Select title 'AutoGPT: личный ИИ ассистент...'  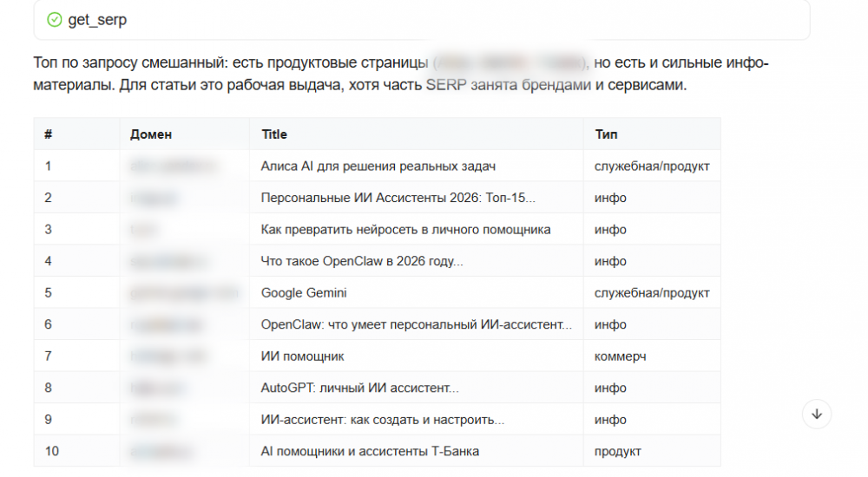coord(360,388)
